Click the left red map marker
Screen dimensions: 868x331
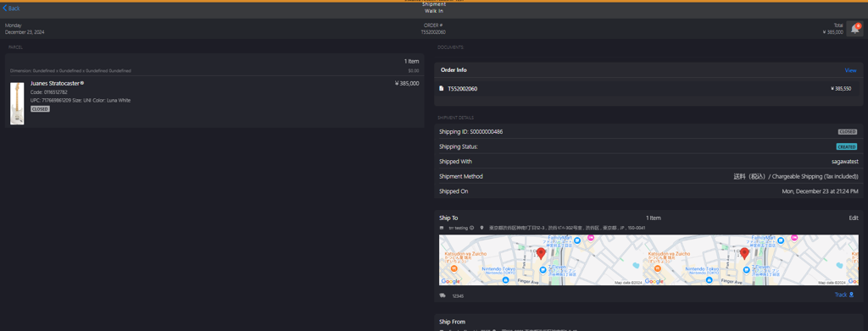click(x=541, y=254)
